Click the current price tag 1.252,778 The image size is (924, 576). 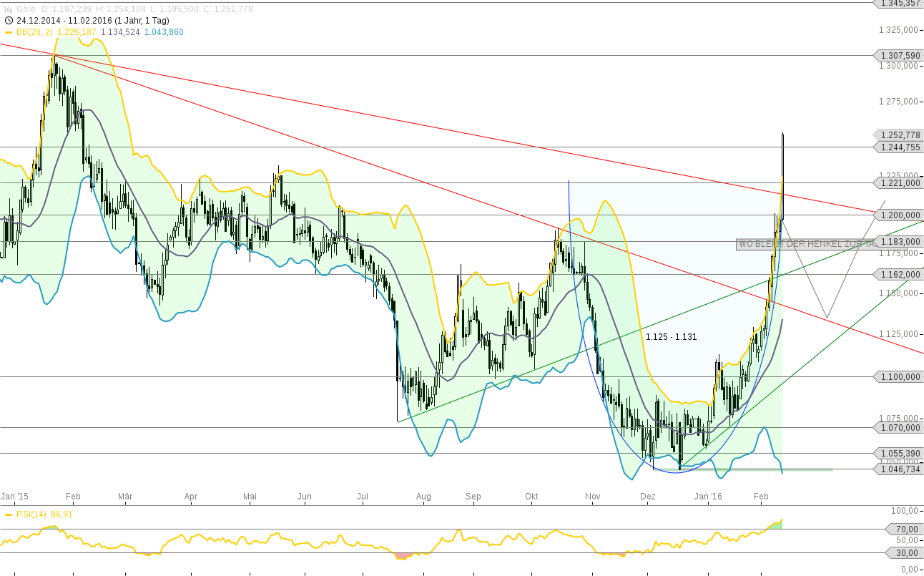coord(897,135)
